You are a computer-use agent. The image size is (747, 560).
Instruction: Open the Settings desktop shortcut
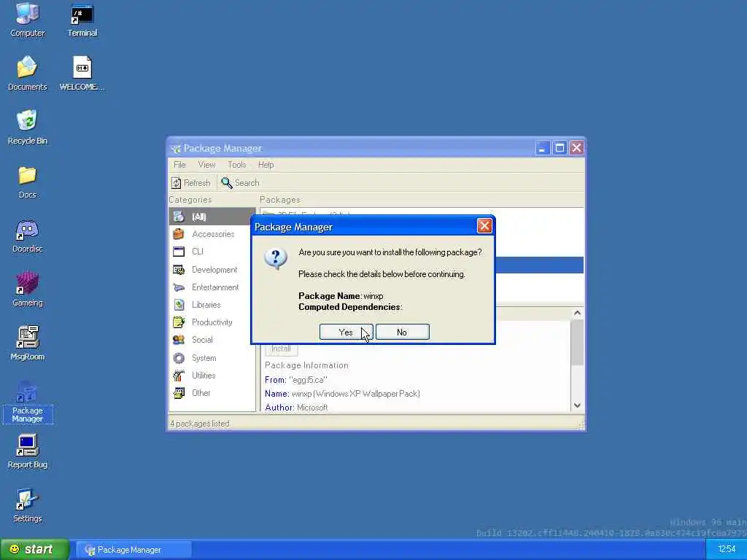[27, 505]
